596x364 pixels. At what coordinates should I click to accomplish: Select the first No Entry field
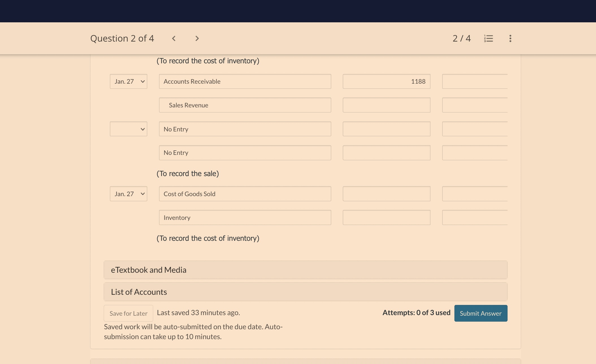(x=245, y=129)
